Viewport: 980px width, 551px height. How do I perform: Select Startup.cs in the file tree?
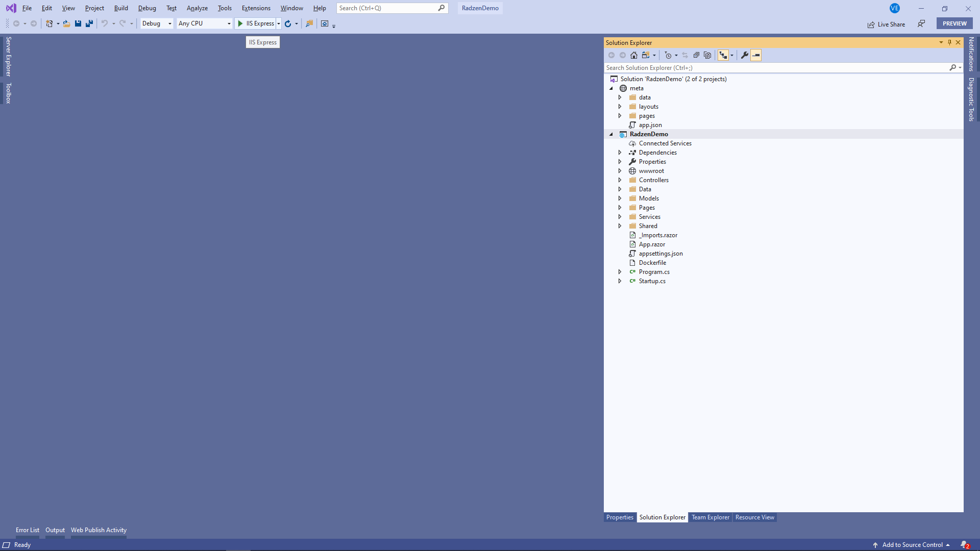click(x=652, y=281)
